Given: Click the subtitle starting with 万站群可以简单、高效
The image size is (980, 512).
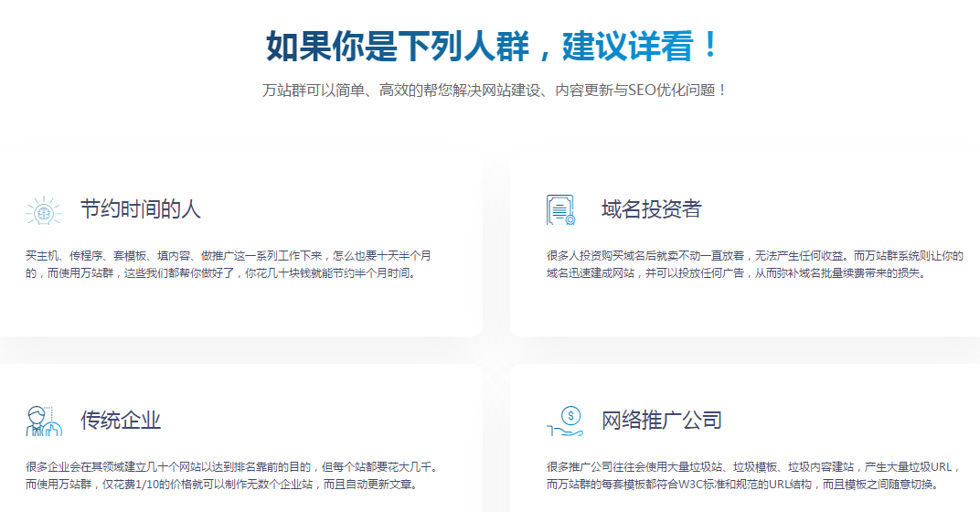Looking at the screenshot, I should click(495, 90).
